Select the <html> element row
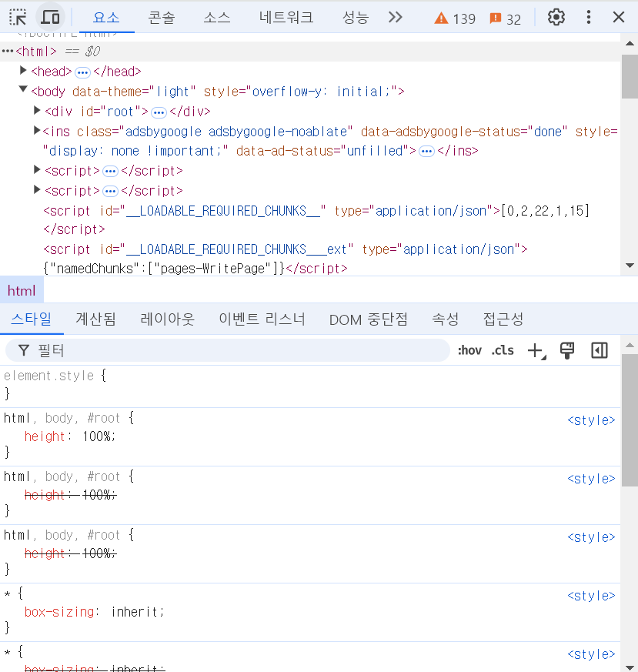 (x=310, y=52)
